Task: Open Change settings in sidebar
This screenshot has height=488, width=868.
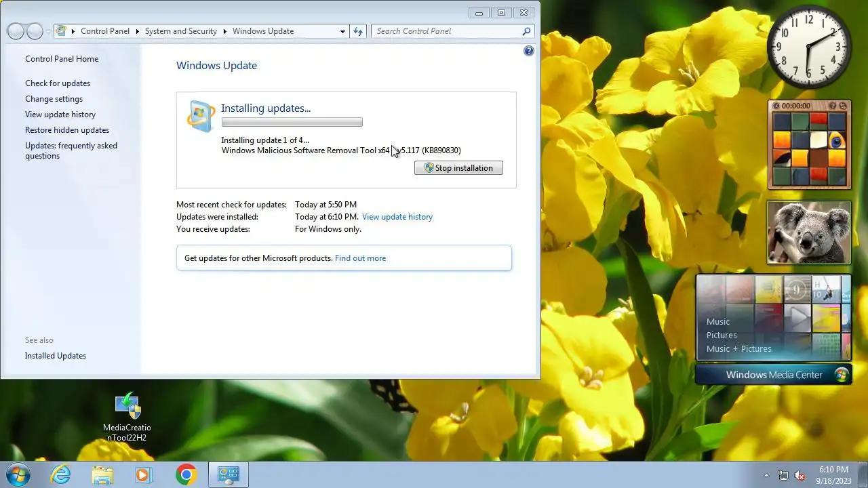Action: [x=54, y=99]
